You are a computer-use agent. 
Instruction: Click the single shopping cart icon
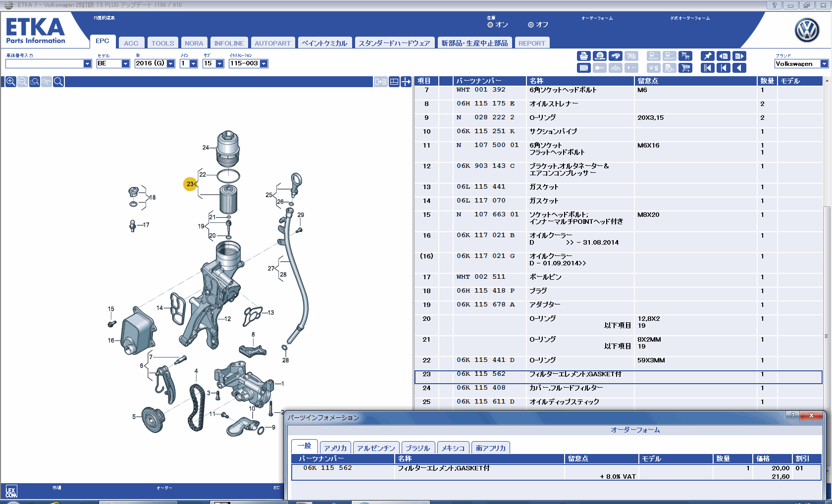(685, 68)
